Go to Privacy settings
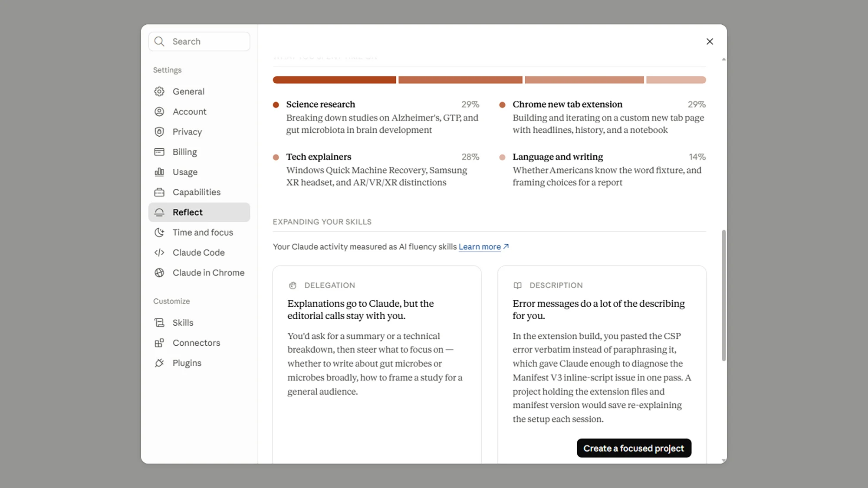Screen dimensions: 868x488 199,132
